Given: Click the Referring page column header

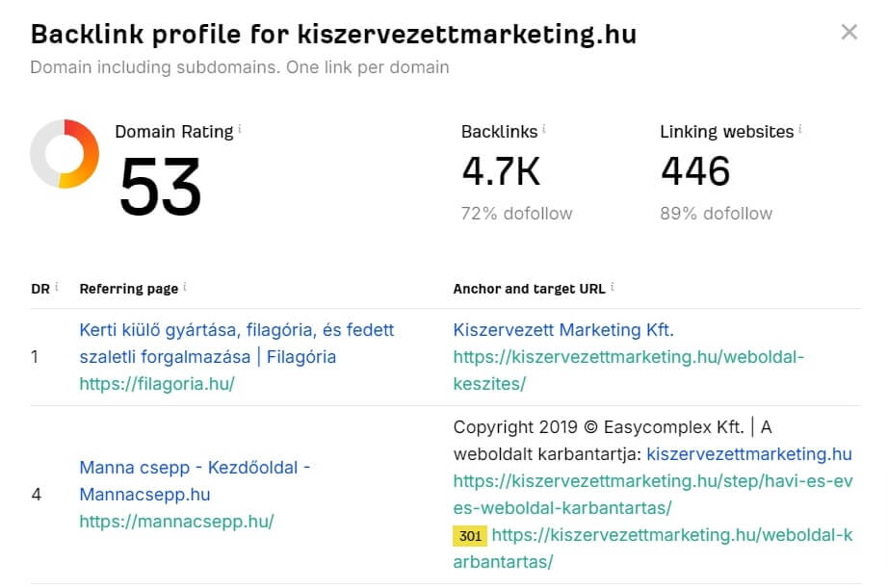Looking at the screenshot, I should [128, 289].
